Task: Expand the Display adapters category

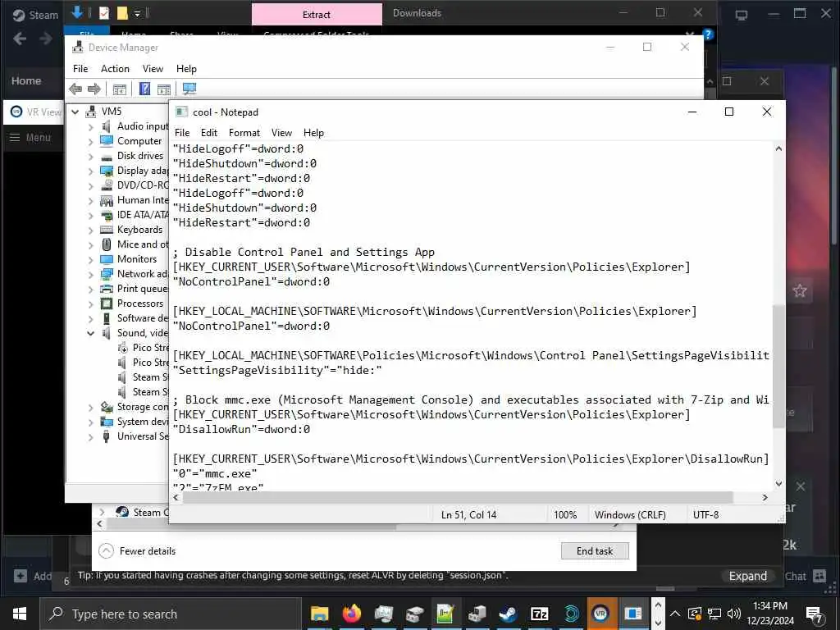Action: (90, 171)
